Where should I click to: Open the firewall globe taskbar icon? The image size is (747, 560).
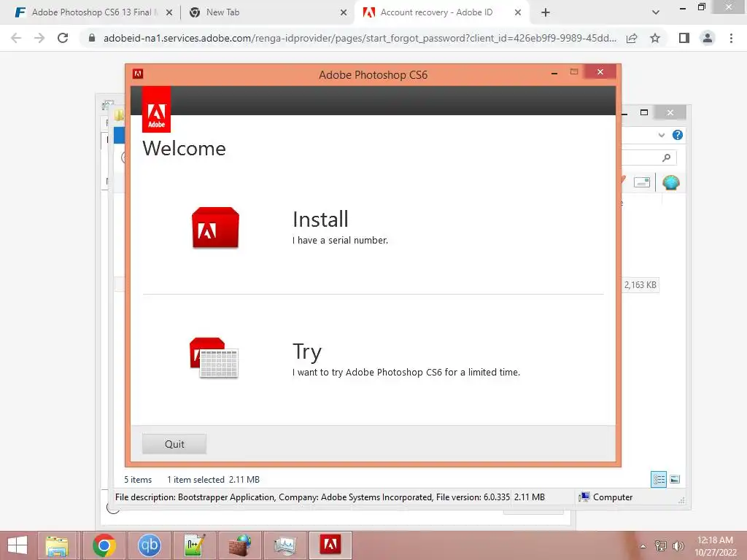pos(240,545)
